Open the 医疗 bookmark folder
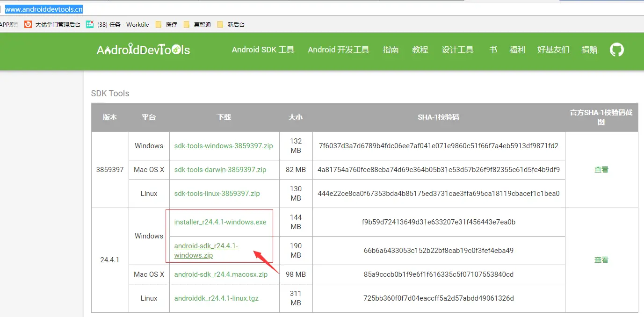 tap(166, 24)
